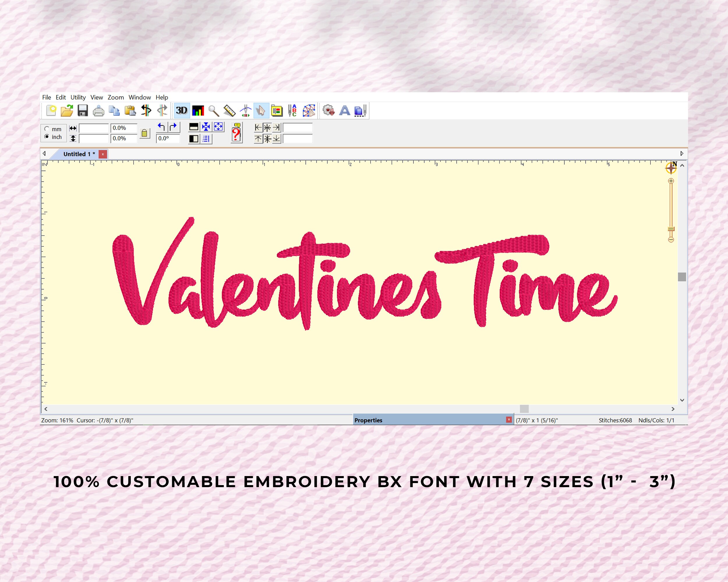Activate the arrow selection tool

click(260, 111)
